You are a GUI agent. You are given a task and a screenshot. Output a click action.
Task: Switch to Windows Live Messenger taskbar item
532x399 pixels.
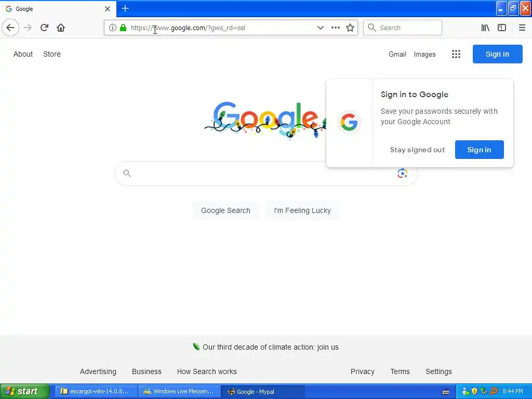(179, 392)
